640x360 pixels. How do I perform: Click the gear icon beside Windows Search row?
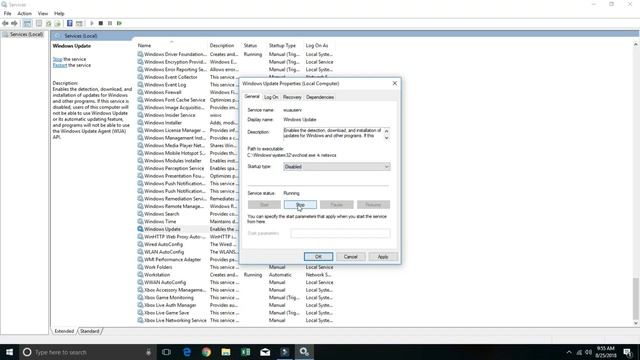click(x=140, y=214)
